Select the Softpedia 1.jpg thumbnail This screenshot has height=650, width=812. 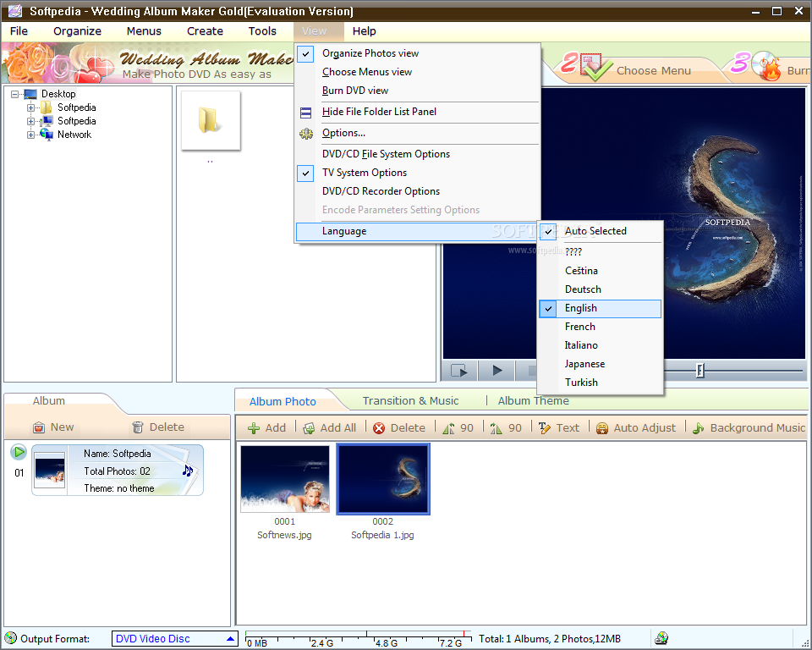(383, 479)
